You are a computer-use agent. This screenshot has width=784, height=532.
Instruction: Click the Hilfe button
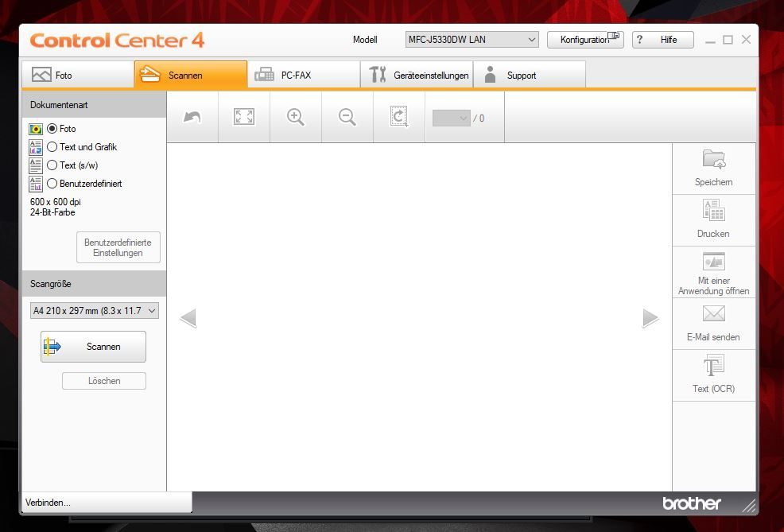coord(663,40)
